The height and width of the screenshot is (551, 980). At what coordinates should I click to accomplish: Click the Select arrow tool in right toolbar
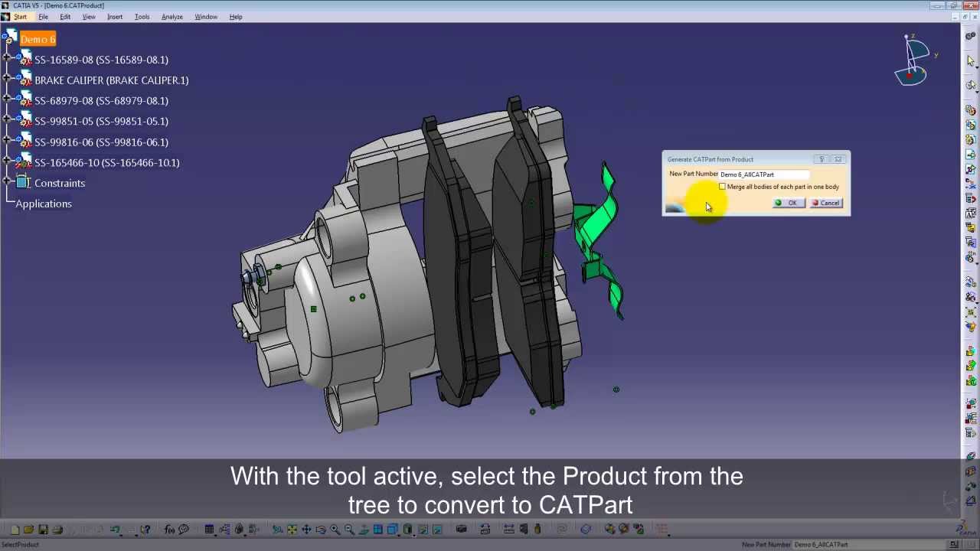click(970, 61)
